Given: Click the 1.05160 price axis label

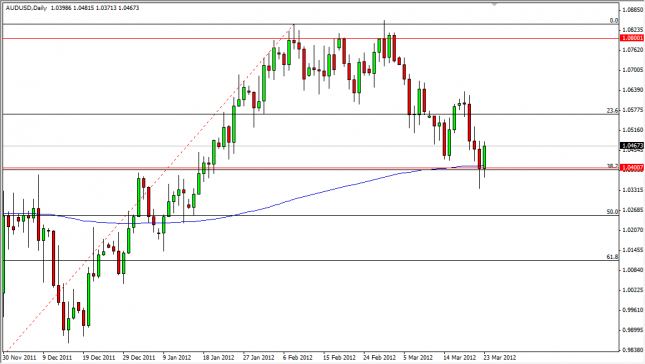Looking at the screenshot, I should [633, 130].
